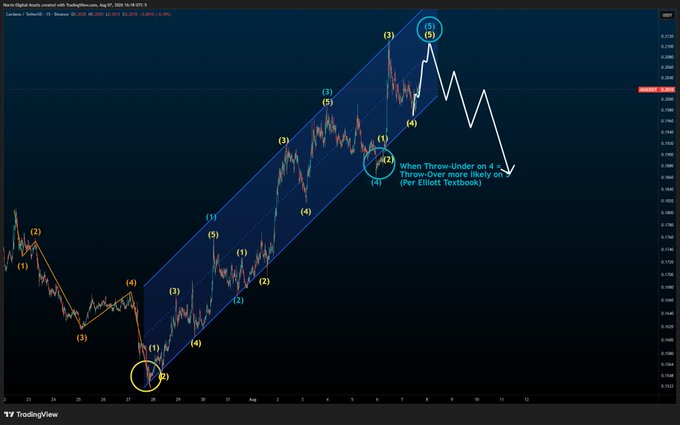Select the cyan 'When Throw-Under on 4' note
Viewport: 680px width, 425px height.
452,174
